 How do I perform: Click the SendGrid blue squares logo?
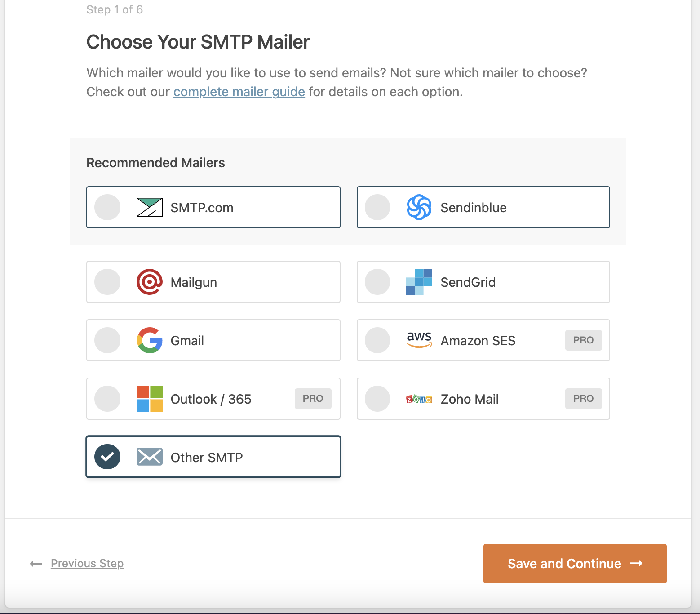(419, 282)
